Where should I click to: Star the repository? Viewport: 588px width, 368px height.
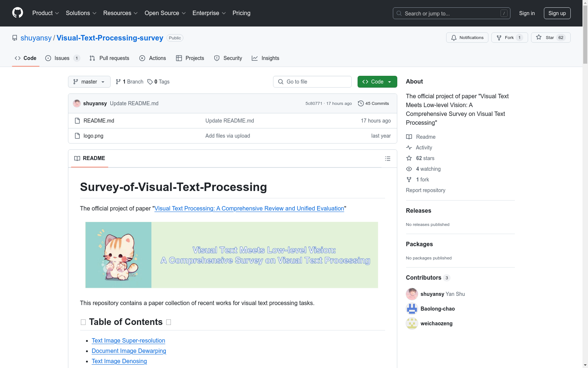click(551, 38)
